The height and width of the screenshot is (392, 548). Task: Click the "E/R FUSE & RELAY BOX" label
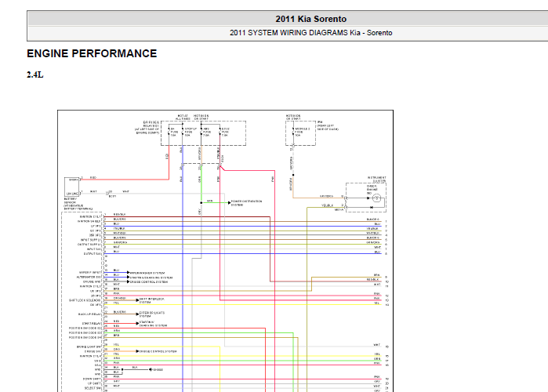[151, 124]
